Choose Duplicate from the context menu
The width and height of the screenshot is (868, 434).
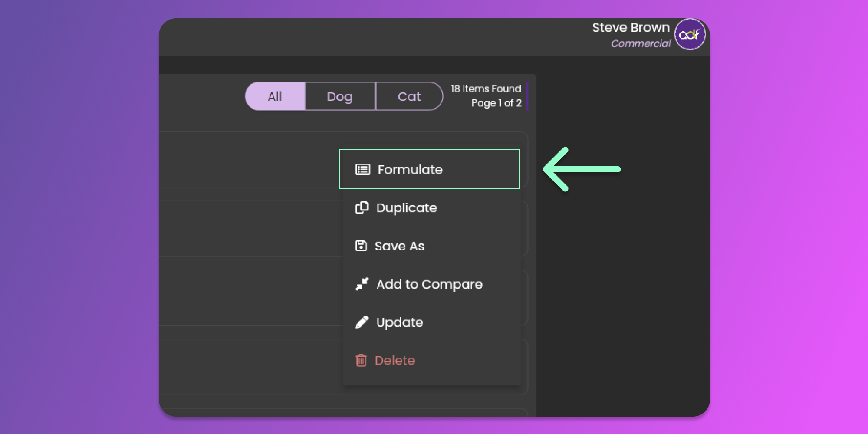click(406, 208)
